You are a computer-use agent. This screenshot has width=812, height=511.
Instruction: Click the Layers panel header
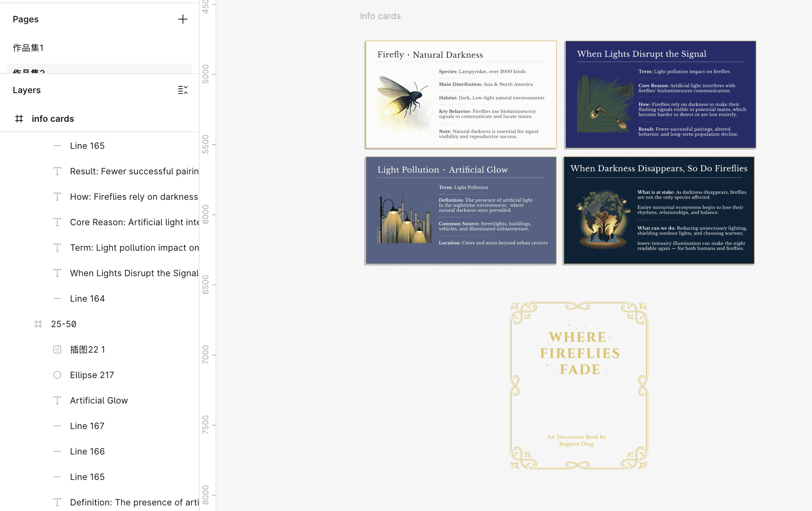(27, 90)
